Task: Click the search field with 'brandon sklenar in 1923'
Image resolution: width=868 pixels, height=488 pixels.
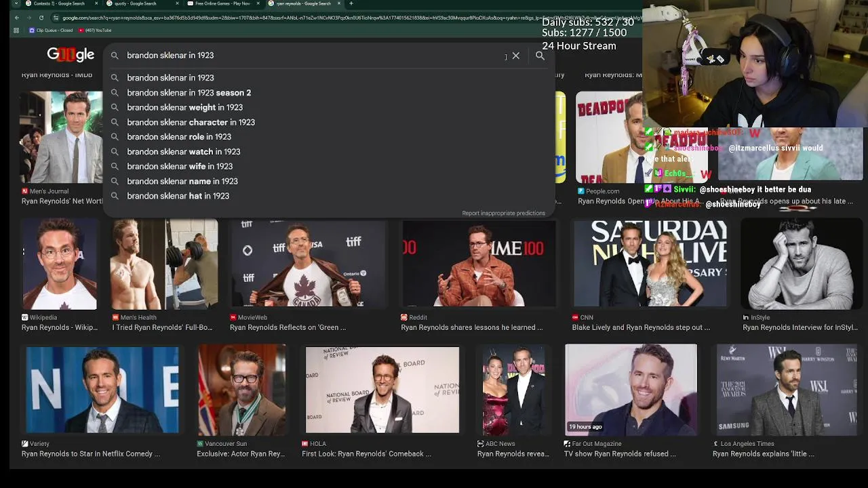Action: tap(312, 56)
